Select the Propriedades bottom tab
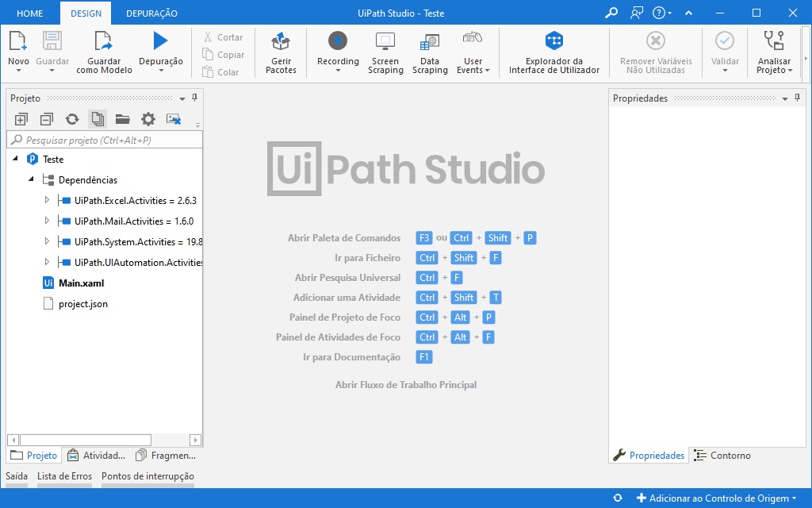This screenshot has width=812, height=508. click(x=649, y=455)
